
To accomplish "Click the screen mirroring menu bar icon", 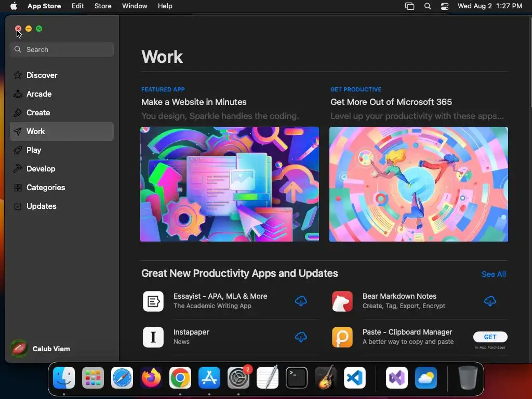I will pyautogui.click(x=409, y=6).
